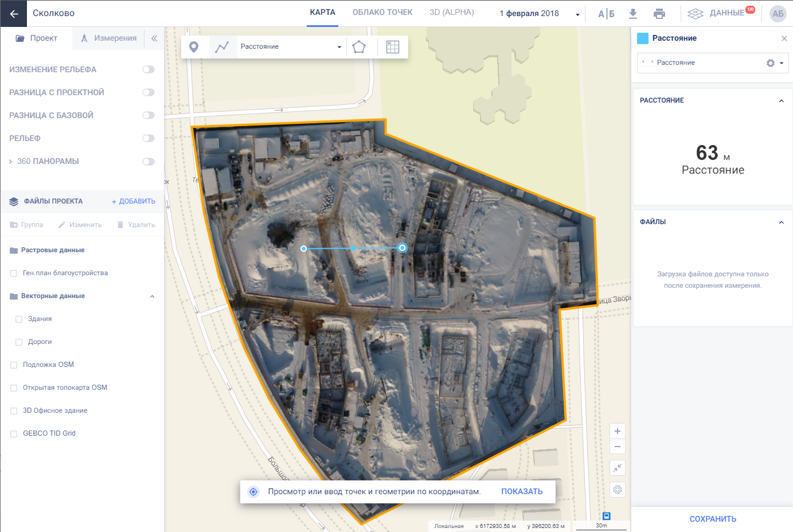Open the Проект tab

coord(37,38)
